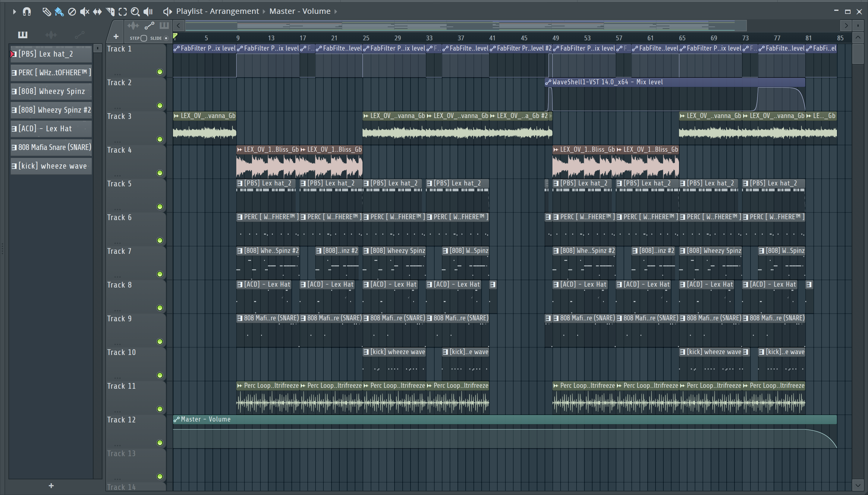This screenshot has height=495, width=868.
Task: Show audio clips in the picker
Action: [51, 35]
